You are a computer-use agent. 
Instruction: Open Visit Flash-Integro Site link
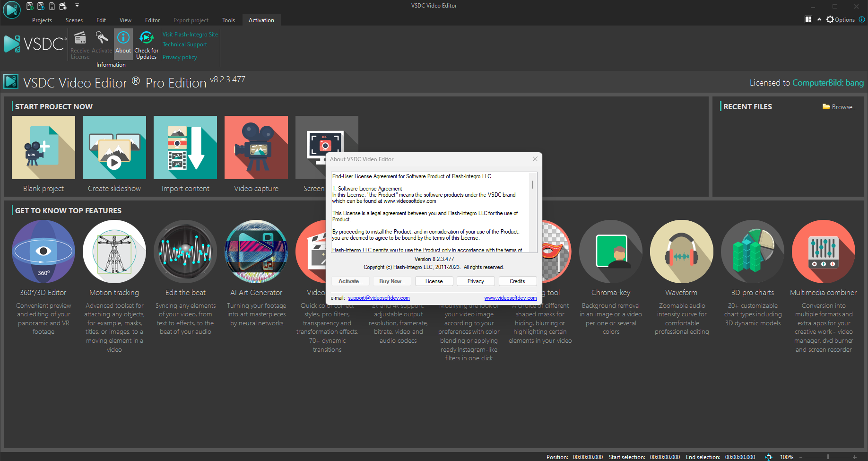[x=190, y=35]
